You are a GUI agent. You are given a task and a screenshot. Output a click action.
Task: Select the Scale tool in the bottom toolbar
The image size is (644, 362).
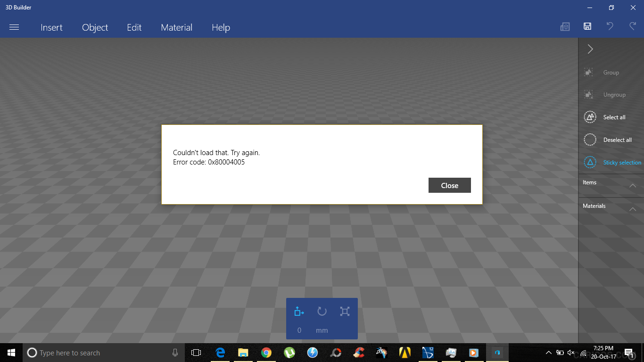coord(345,311)
